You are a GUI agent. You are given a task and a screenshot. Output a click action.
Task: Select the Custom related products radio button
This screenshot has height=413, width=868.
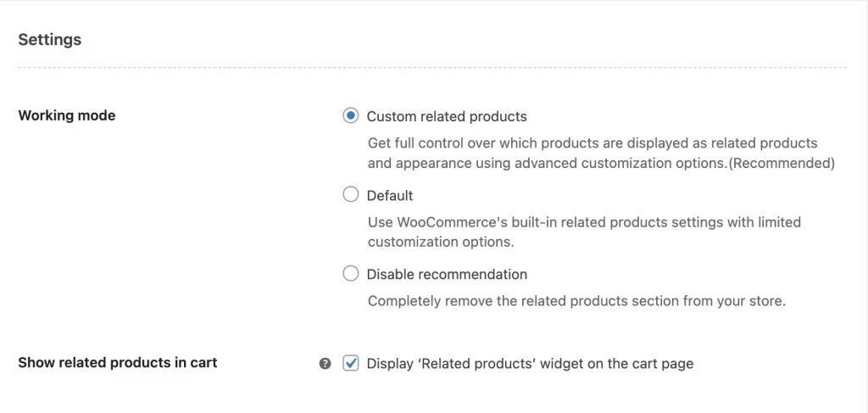click(x=351, y=116)
